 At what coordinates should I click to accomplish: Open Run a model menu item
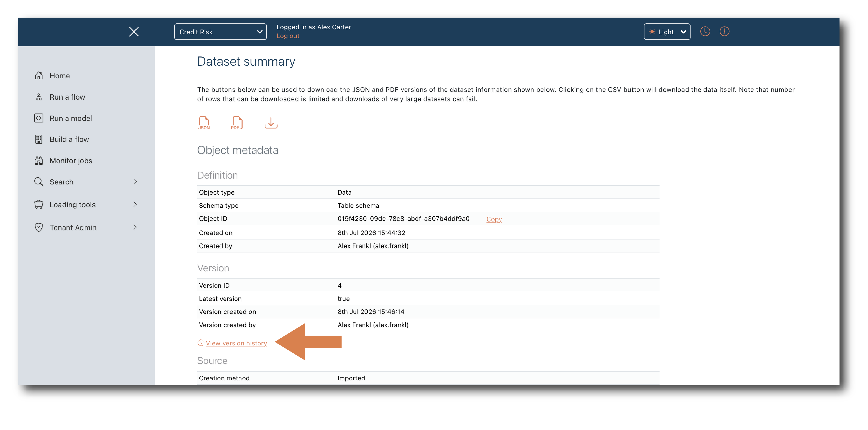click(x=71, y=118)
